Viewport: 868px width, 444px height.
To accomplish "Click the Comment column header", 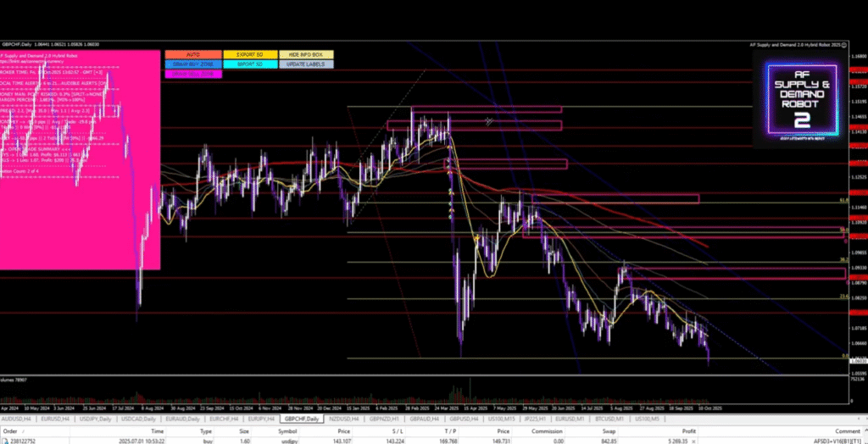I will tap(848, 430).
